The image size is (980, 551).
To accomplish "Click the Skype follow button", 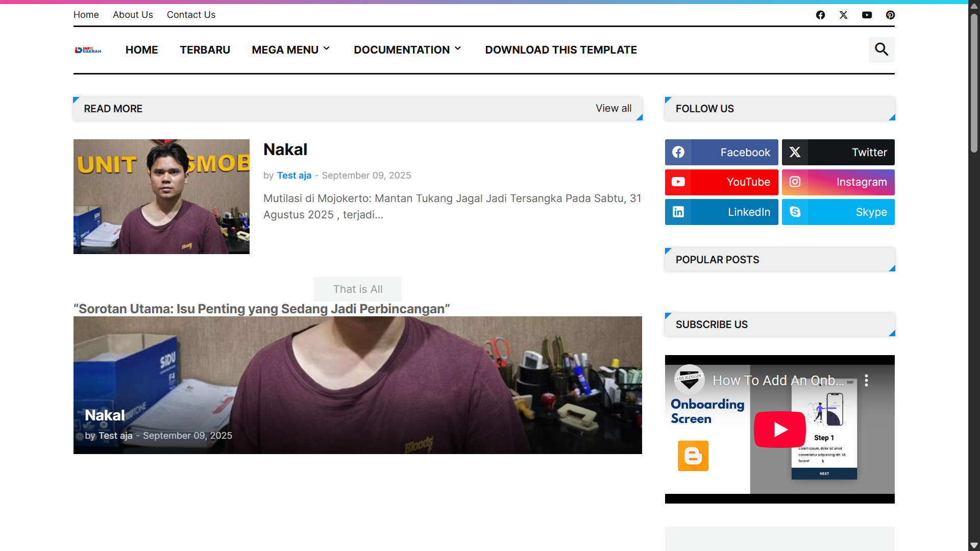I will [x=838, y=212].
